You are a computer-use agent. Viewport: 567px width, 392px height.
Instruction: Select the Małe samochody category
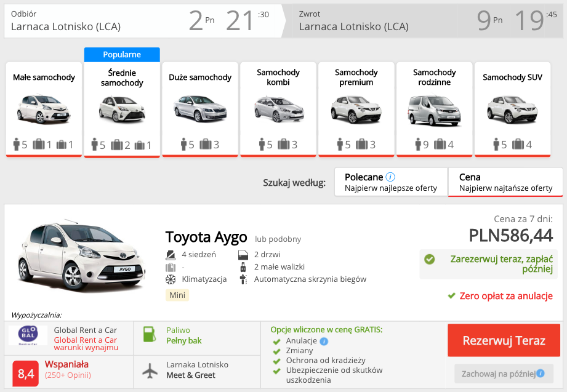point(44,110)
